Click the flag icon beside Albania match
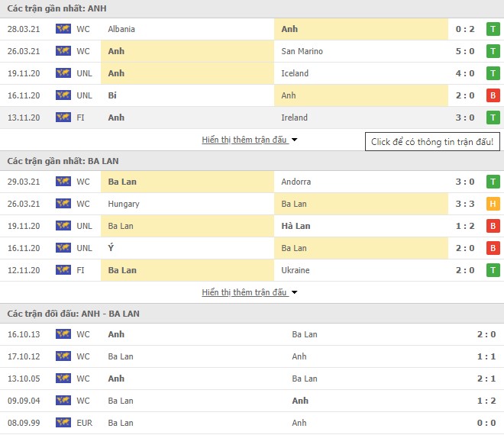This screenshot has height=435, width=504. 63,29
